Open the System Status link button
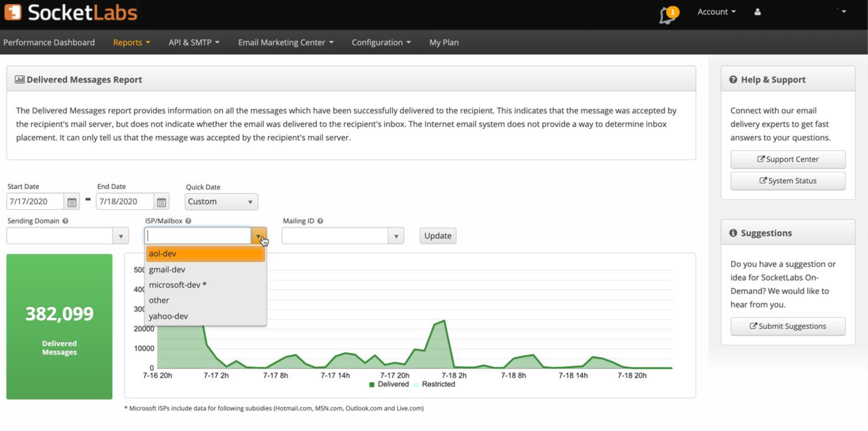 pos(788,181)
